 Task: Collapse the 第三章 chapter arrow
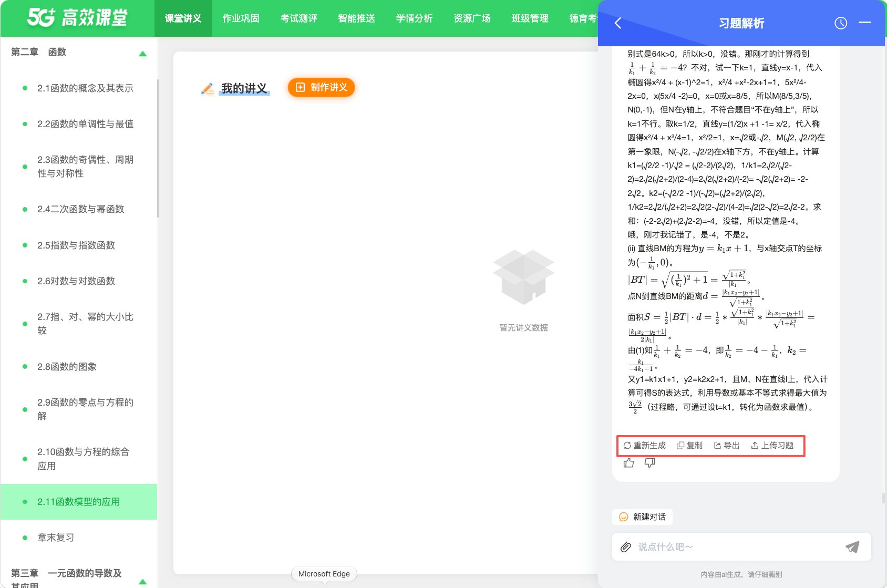[142, 582]
